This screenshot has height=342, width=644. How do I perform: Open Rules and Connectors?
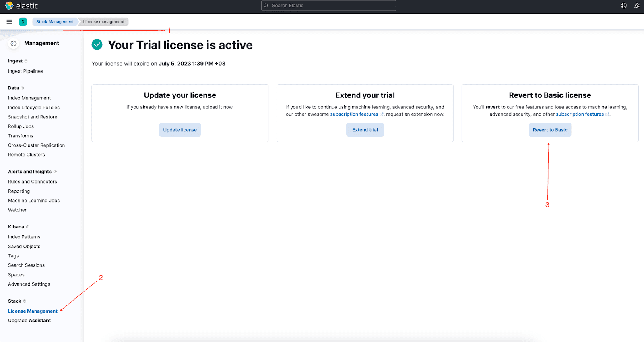(33, 182)
